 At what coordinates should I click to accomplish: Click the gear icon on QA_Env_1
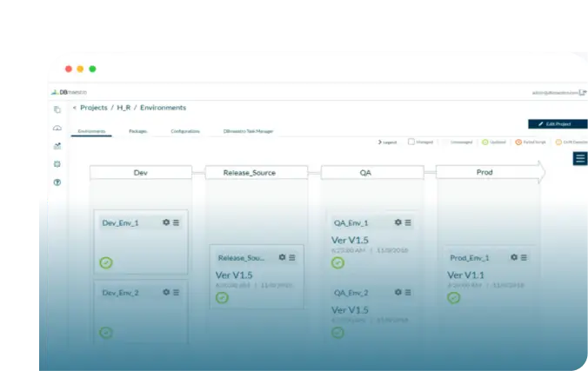click(398, 222)
